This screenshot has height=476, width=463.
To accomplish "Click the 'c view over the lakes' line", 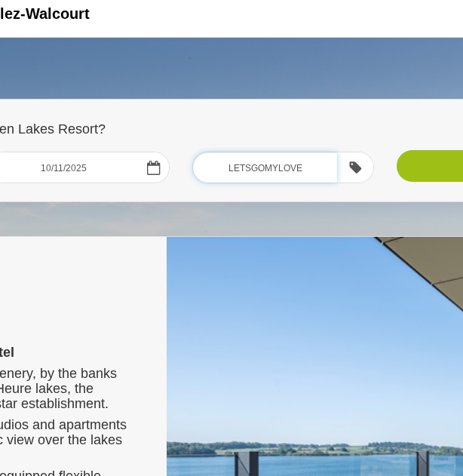I will 61,440.
